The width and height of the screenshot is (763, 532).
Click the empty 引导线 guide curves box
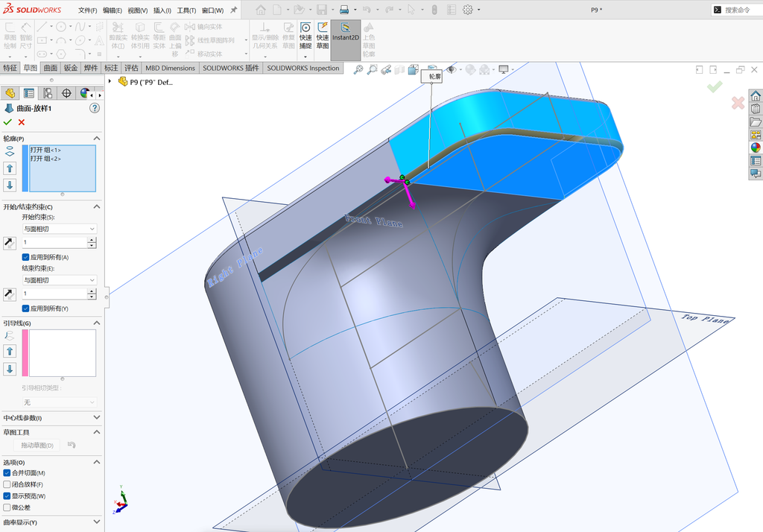[x=63, y=353]
